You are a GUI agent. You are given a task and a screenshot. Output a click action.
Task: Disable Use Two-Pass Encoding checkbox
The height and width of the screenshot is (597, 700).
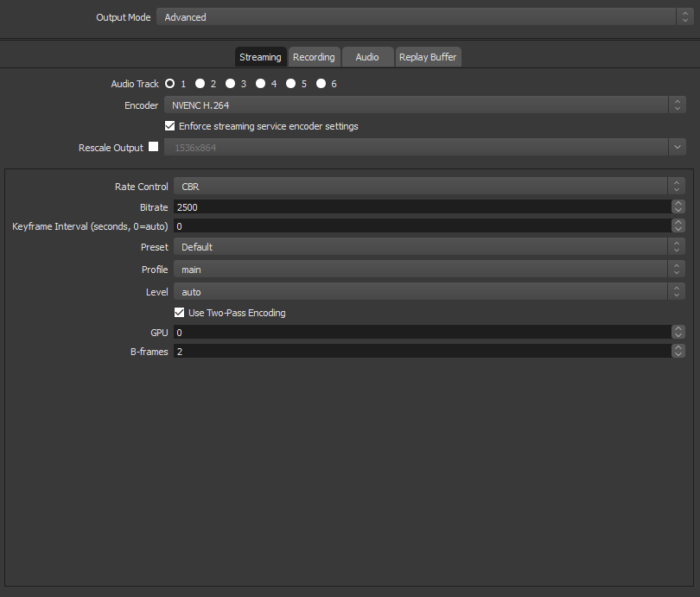tap(179, 313)
